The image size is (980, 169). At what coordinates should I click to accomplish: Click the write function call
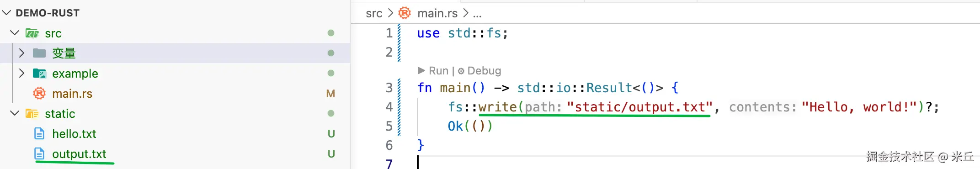[x=497, y=107]
